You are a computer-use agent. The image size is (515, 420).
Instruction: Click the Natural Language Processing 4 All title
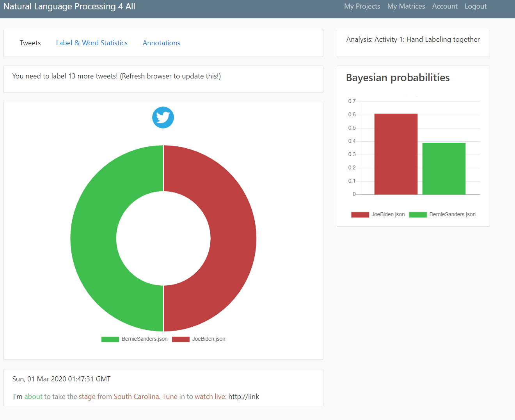(69, 6)
